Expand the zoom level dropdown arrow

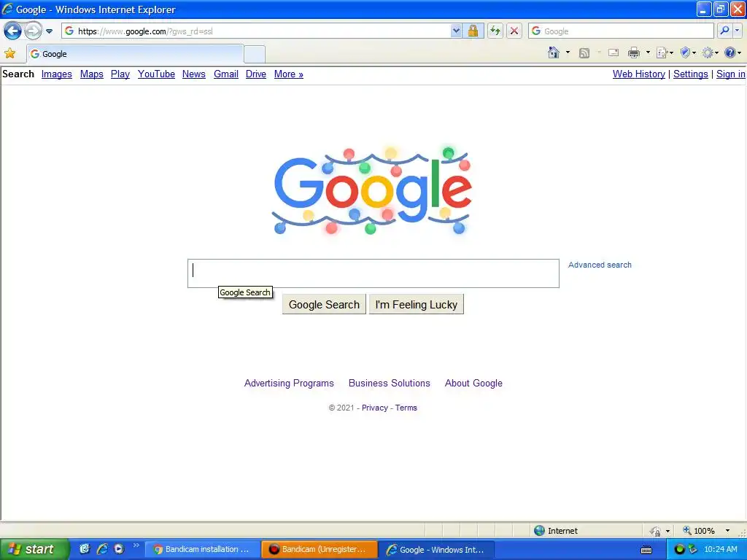[727, 531]
